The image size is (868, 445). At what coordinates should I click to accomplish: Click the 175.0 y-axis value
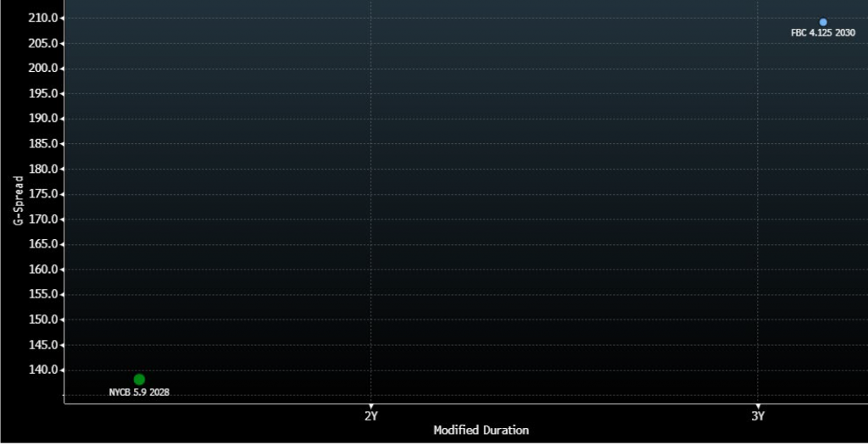coord(42,194)
